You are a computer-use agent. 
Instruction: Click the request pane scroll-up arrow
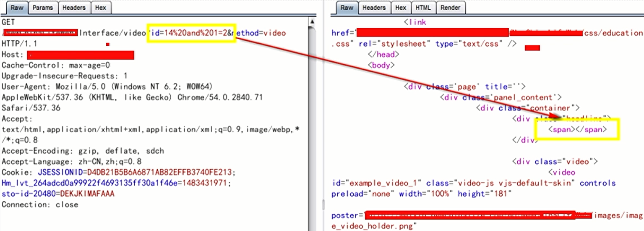tap(312, 21)
